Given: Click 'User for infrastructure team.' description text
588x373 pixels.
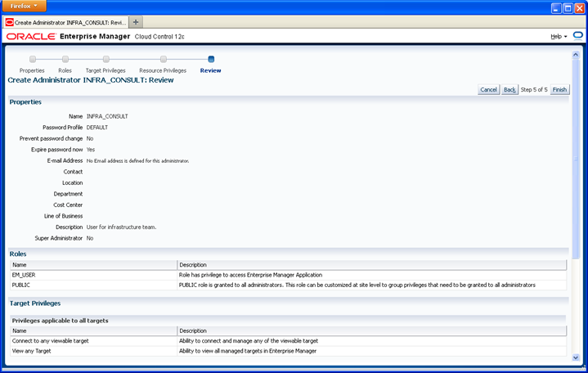Looking at the screenshot, I should (x=121, y=227).
